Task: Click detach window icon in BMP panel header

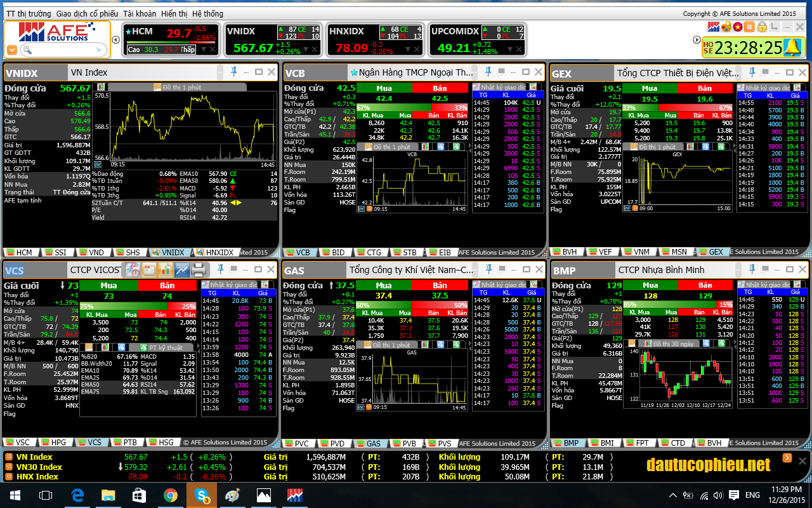Action: [x=766, y=270]
